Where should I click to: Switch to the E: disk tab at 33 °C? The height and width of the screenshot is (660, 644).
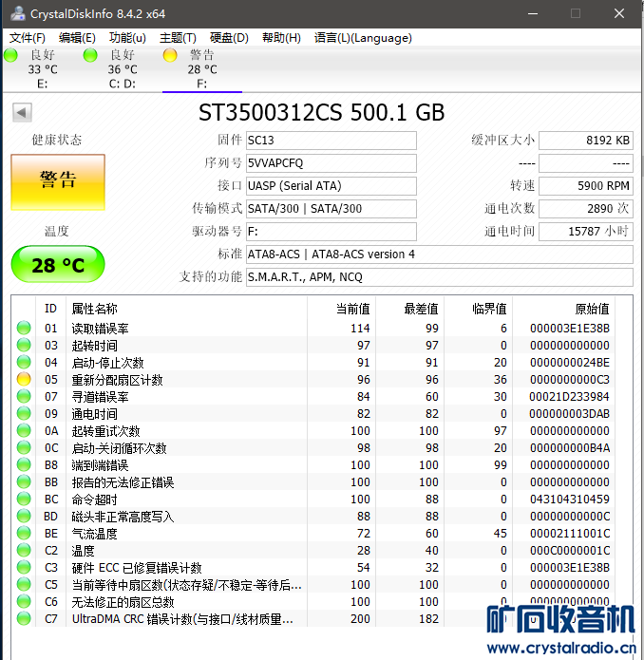click(x=42, y=69)
